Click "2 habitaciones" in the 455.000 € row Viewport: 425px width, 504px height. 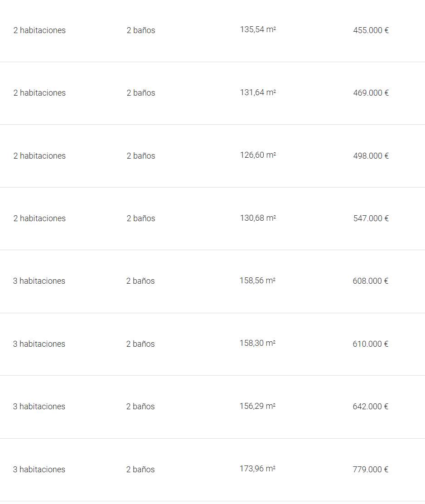coord(39,30)
